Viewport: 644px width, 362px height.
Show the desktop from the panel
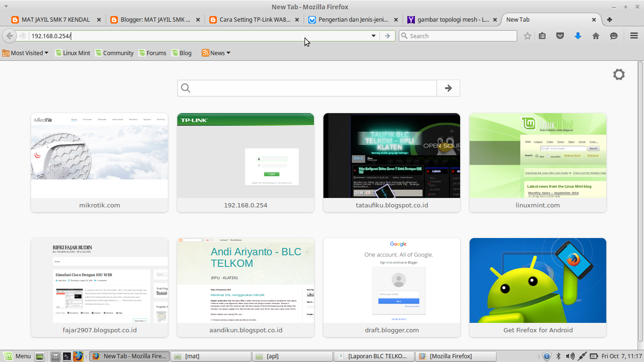click(x=40, y=356)
